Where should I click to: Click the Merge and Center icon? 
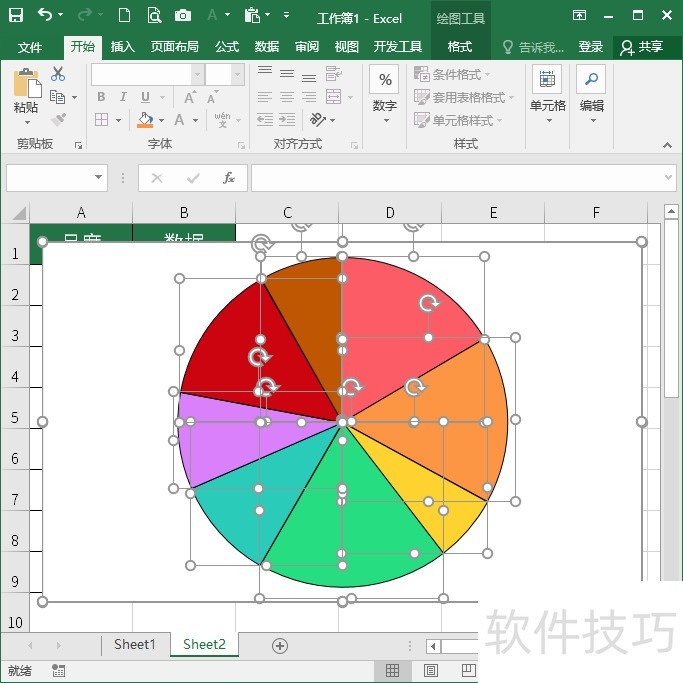coord(334,97)
